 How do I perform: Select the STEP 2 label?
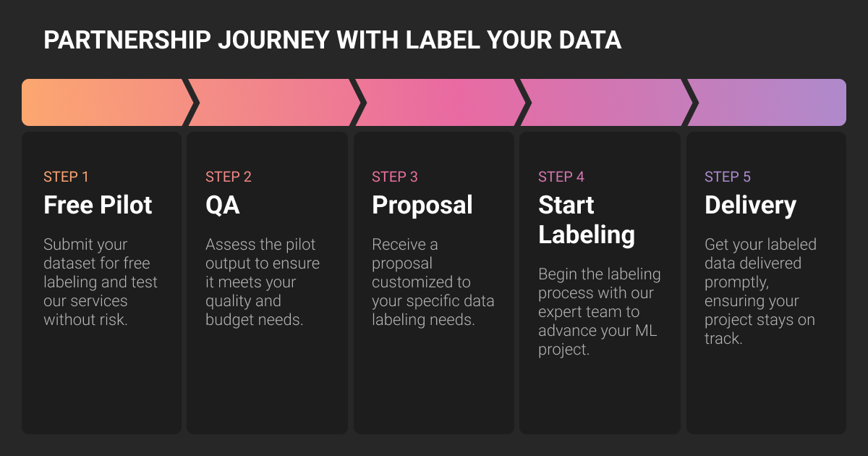(229, 177)
